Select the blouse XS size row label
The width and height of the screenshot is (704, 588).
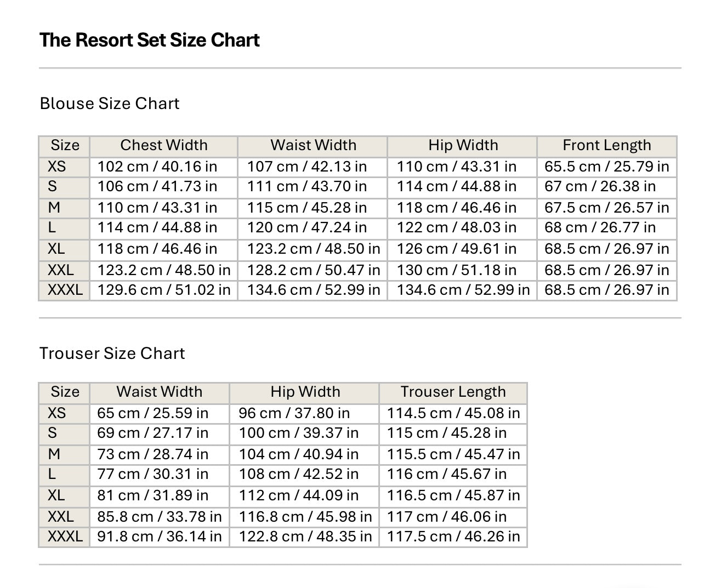[x=56, y=166]
